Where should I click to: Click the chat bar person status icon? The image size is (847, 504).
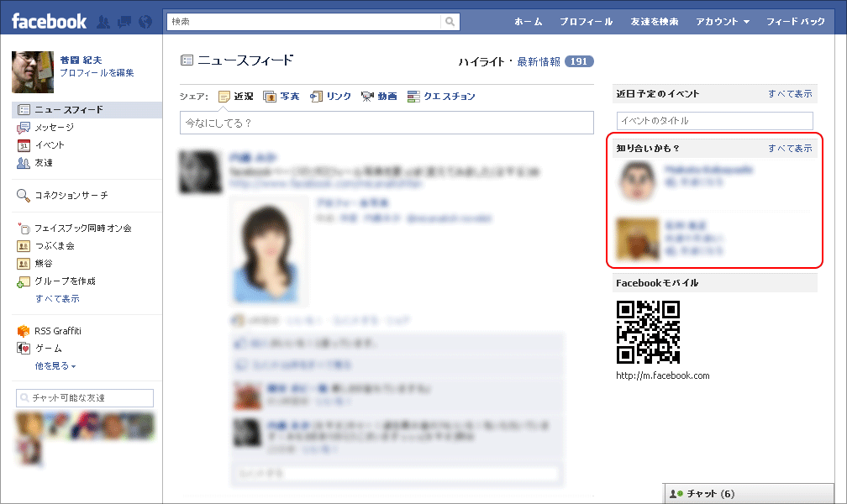676,494
